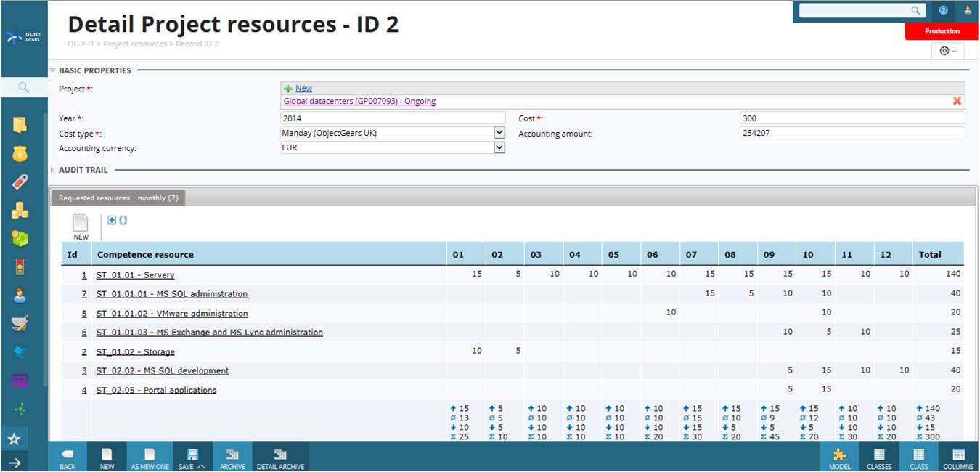Click the Production environment badge
Viewport: 980px width, 472px height.
[942, 31]
